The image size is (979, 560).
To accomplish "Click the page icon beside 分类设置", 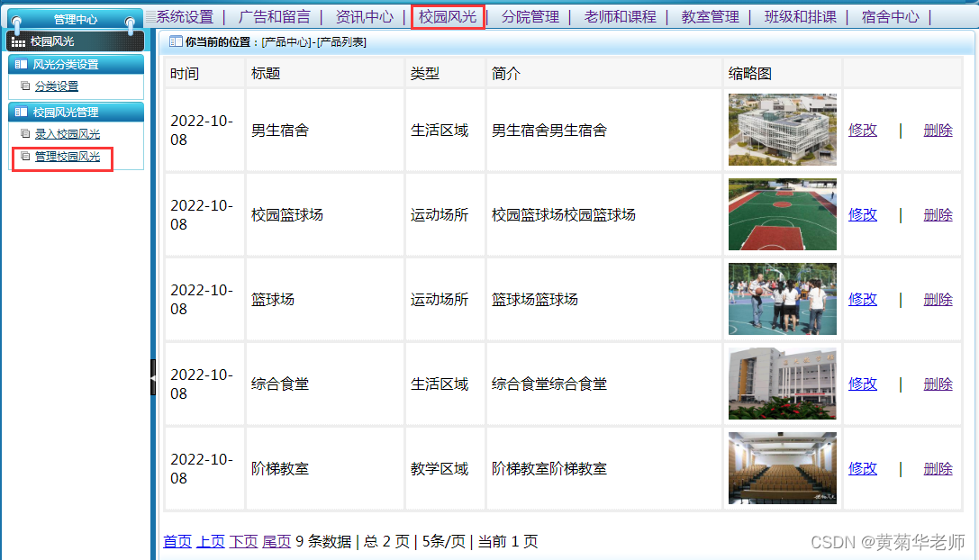I will (25, 86).
